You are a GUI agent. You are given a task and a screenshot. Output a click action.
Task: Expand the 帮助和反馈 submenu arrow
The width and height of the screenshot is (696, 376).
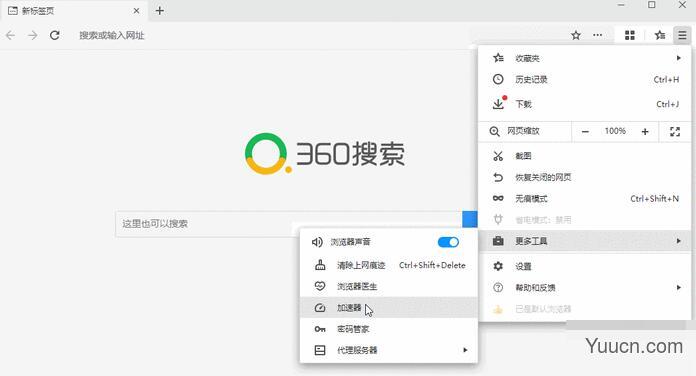click(x=678, y=288)
